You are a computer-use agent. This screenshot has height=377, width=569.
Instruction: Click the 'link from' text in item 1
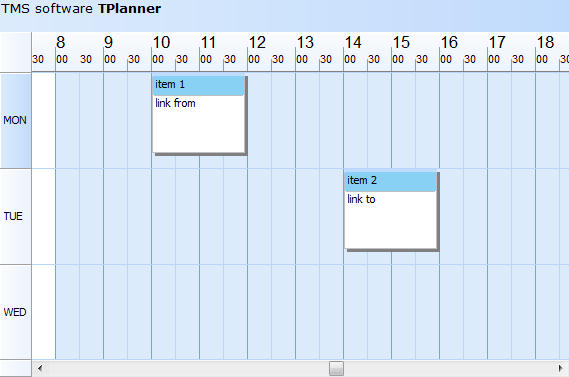pyautogui.click(x=175, y=103)
